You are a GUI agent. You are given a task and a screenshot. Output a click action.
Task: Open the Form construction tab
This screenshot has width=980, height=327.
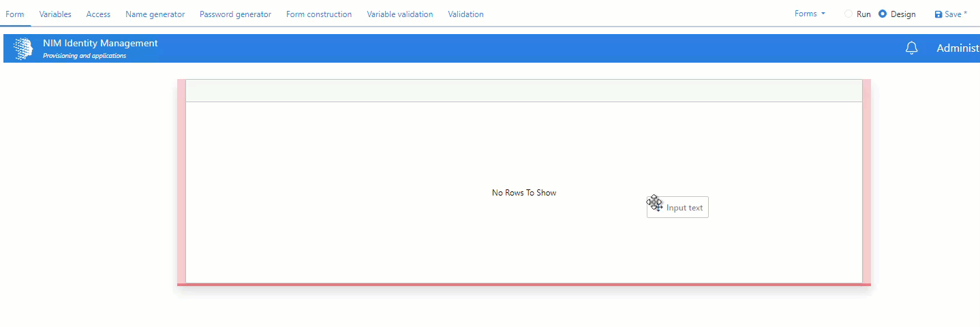tap(319, 14)
